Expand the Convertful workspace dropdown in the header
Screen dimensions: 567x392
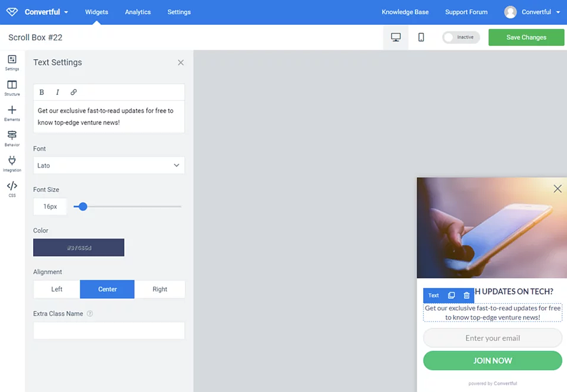pos(46,11)
